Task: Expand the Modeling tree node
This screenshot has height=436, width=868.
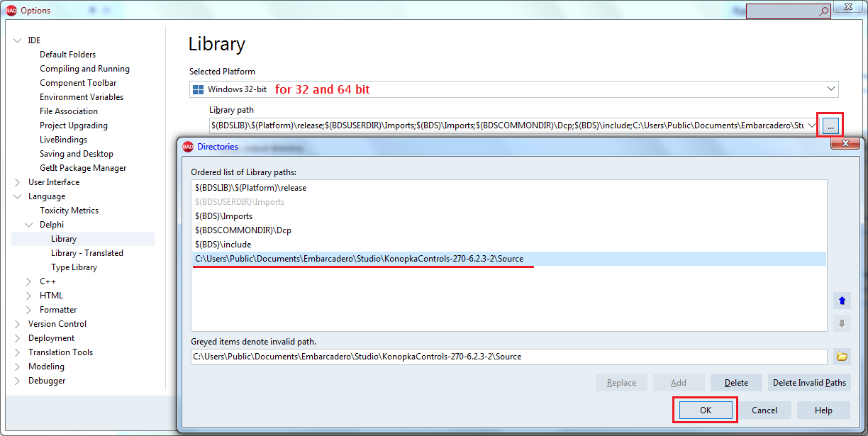Action: click(18, 367)
